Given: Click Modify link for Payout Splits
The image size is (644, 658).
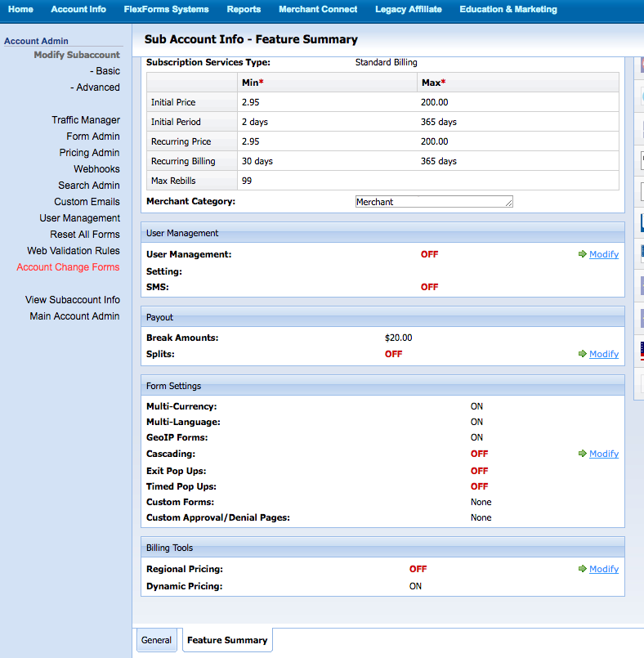Looking at the screenshot, I should click(604, 354).
